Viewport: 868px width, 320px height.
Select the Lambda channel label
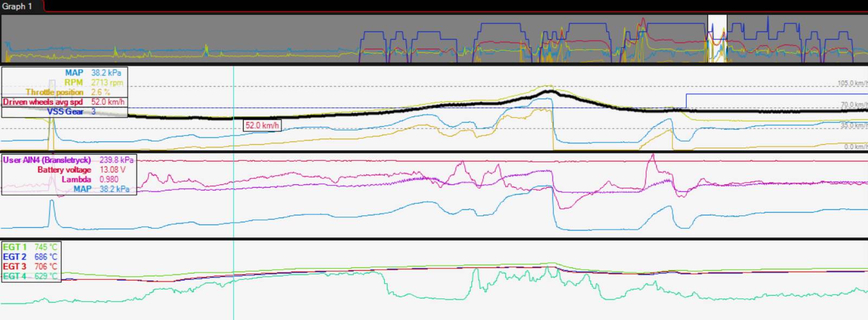pos(76,180)
